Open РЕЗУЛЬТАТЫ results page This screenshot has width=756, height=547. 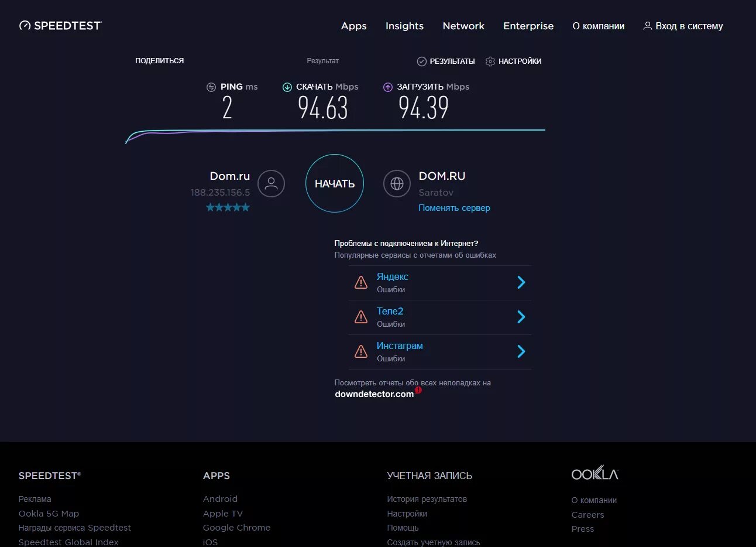coord(452,61)
